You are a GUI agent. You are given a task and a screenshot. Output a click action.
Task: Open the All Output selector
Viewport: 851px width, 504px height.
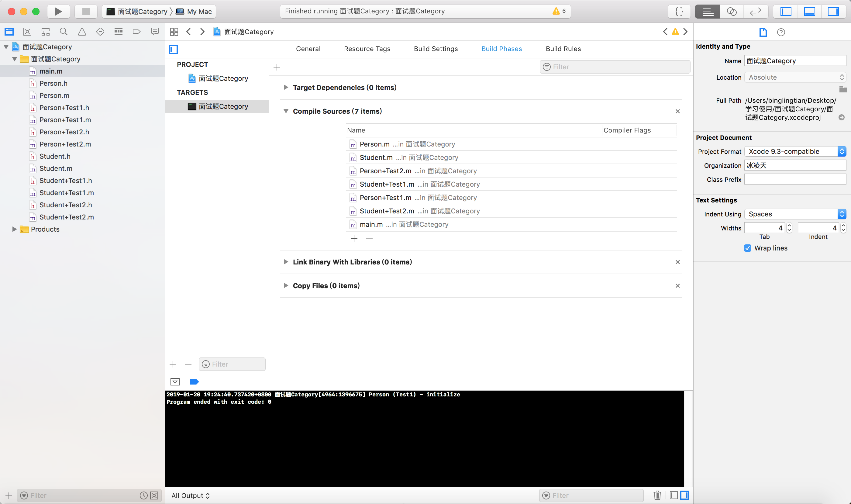(x=191, y=495)
